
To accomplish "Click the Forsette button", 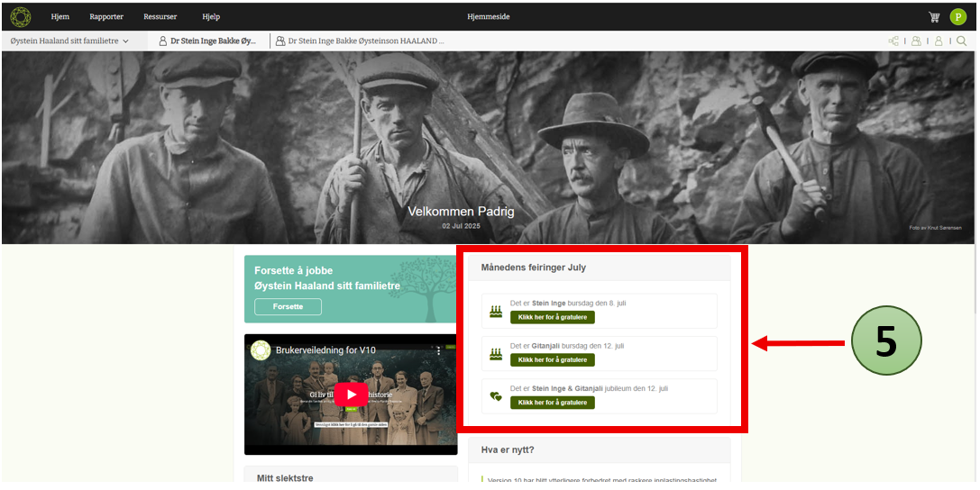I will pos(288,307).
